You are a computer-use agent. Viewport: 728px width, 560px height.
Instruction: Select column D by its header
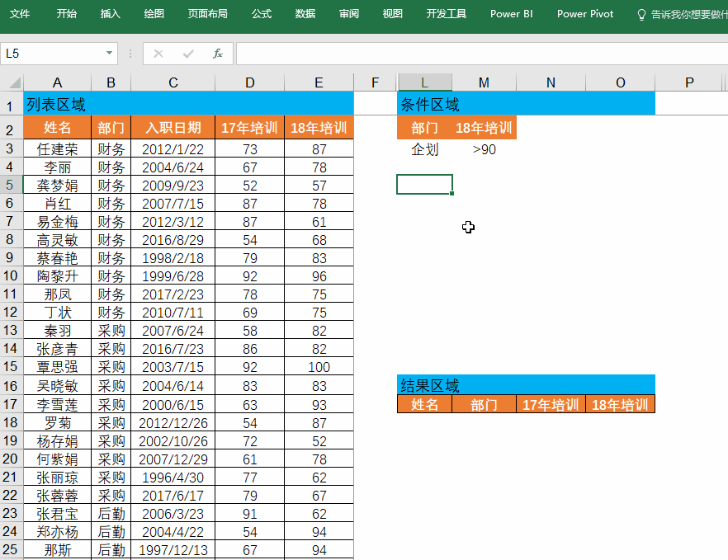(249, 82)
